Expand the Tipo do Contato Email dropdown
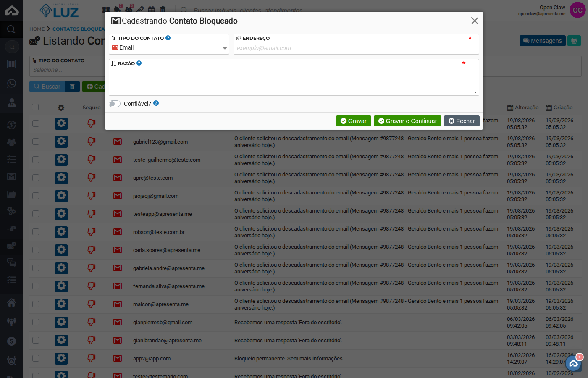588x378 pixels. click(169, 48)
